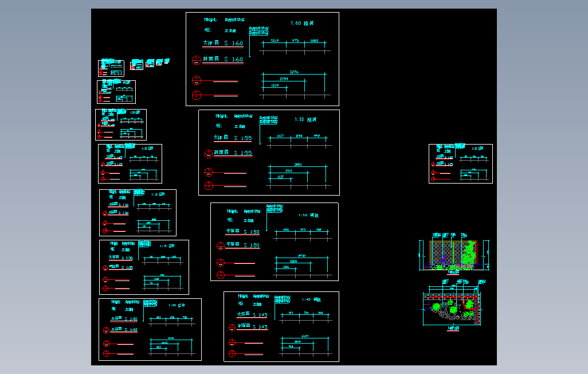Select the 3276 dimension in the 1.60 frame
588x374 pixels.
294,72
